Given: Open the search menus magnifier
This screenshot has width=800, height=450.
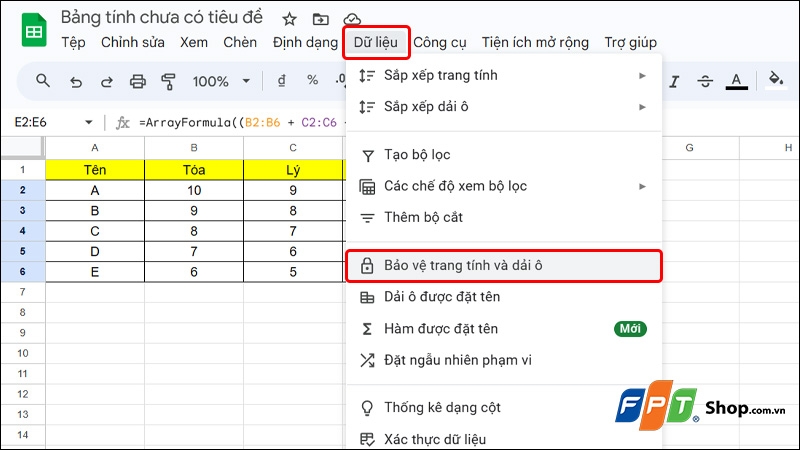Looking at the screenshot, I should coord(43,81).
